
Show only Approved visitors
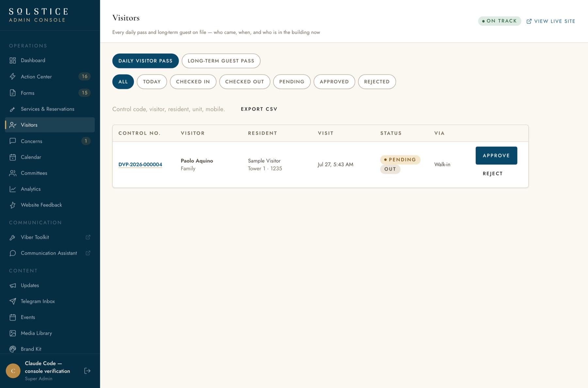pos(334,82)
